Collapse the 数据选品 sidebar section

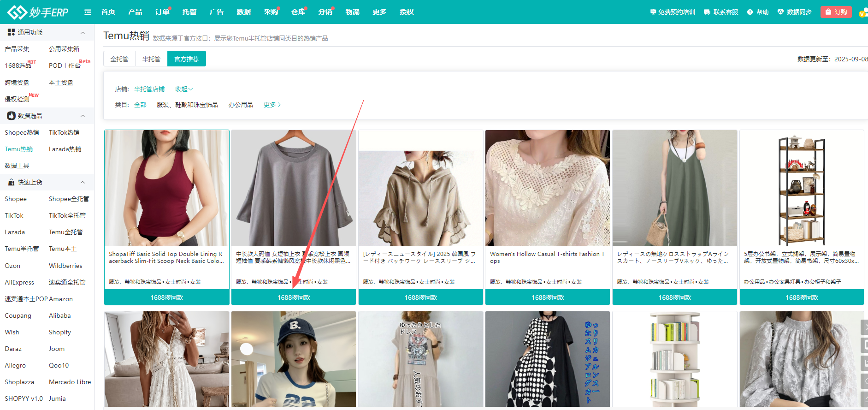click(x=83, y=116)
